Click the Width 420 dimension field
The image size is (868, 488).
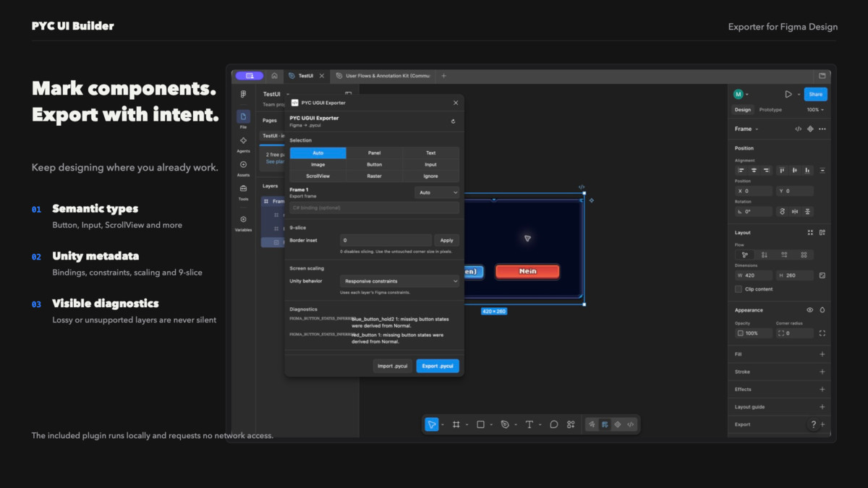click(x=754, y=275)
